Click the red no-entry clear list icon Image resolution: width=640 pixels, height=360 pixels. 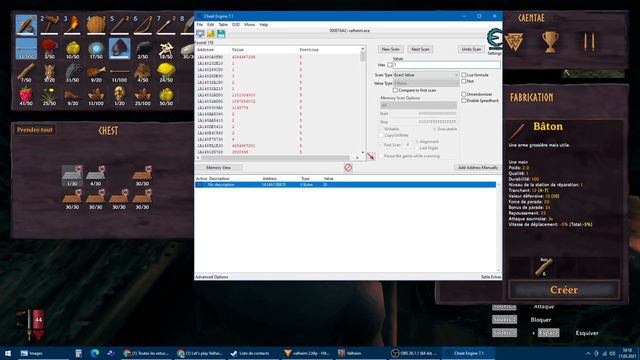click(x=348, y=167)
